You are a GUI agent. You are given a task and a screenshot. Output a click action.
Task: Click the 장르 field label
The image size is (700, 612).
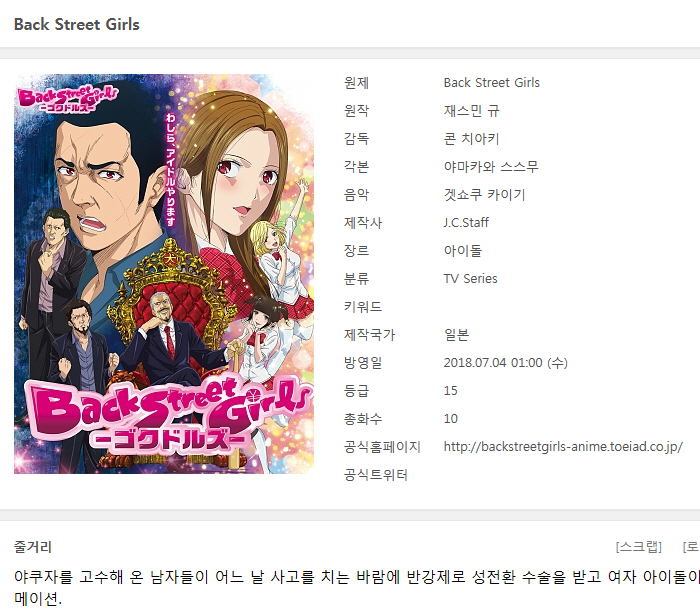356,251
